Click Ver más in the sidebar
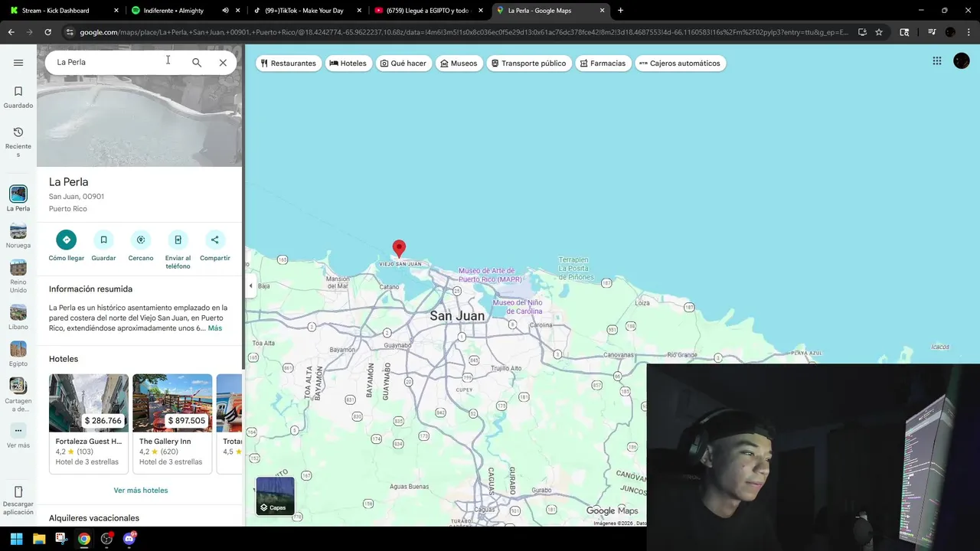Viewport: 980px width, 551px height. tap(18, 435)
